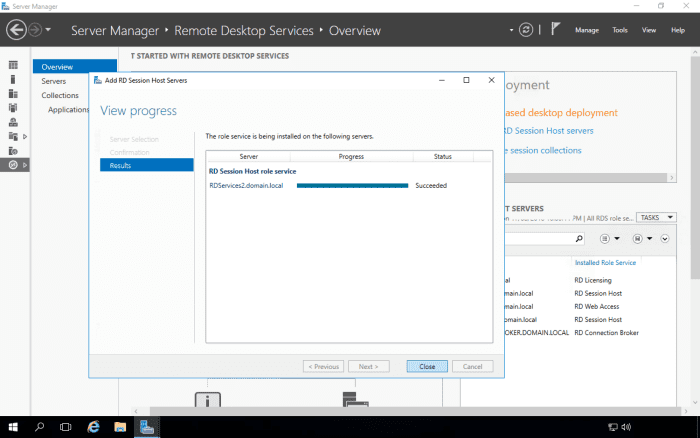Viewport: 700px width, 438px height.
Task: Click the RD Session Host role service heading
Action: tap(252, 171)
